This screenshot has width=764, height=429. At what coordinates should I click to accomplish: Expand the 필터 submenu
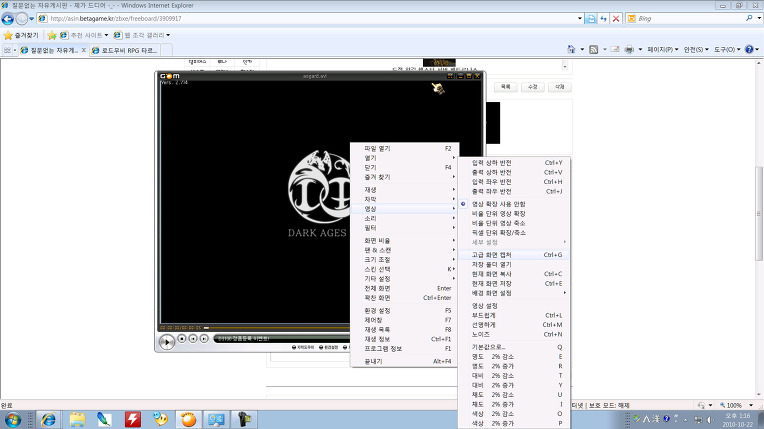tap(404, 228)
